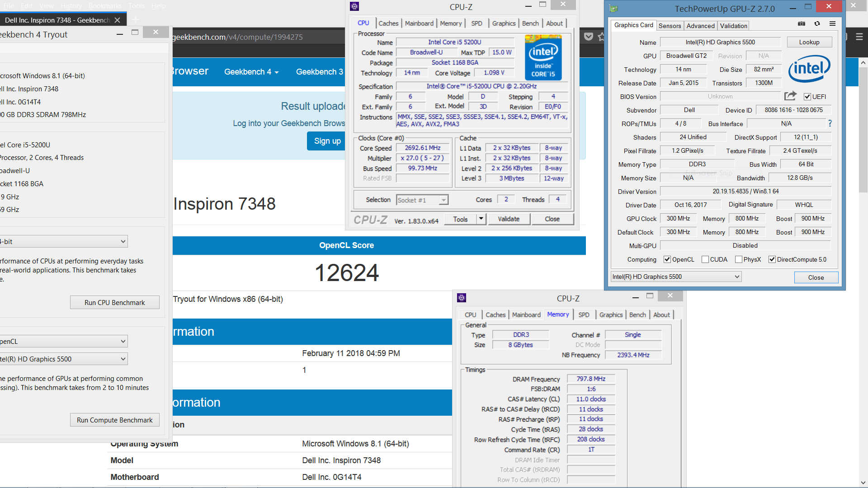
Task: Open the Graphics tab in top CPU-Z
Action: [x=504, y=23]
